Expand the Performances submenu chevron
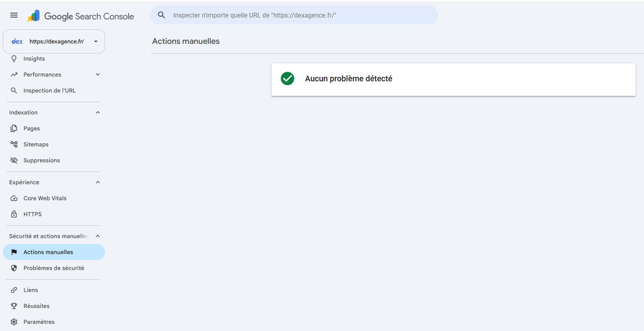Viewport: 644px width, 331px height. 98,74
